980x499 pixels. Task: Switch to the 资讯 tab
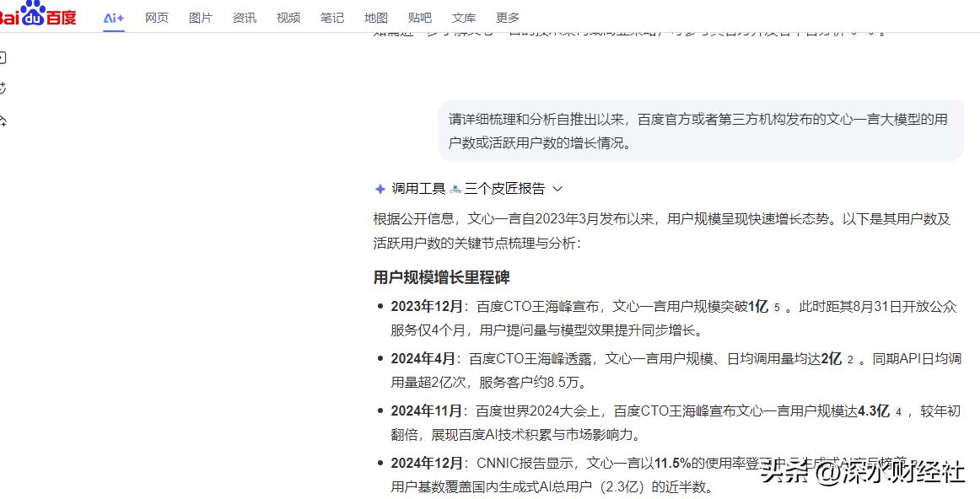[x=245, y=18]
